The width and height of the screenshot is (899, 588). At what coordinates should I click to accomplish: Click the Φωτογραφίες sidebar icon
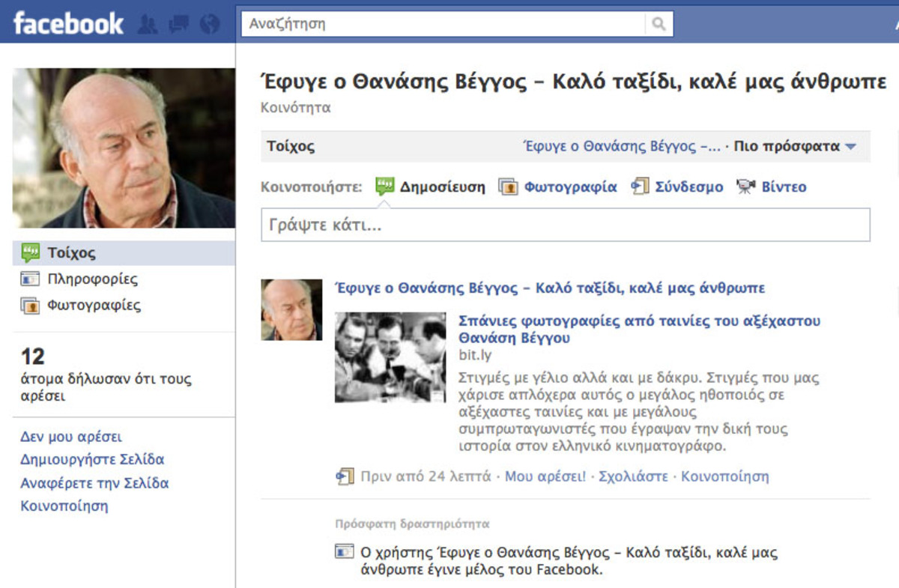point(30,306)
